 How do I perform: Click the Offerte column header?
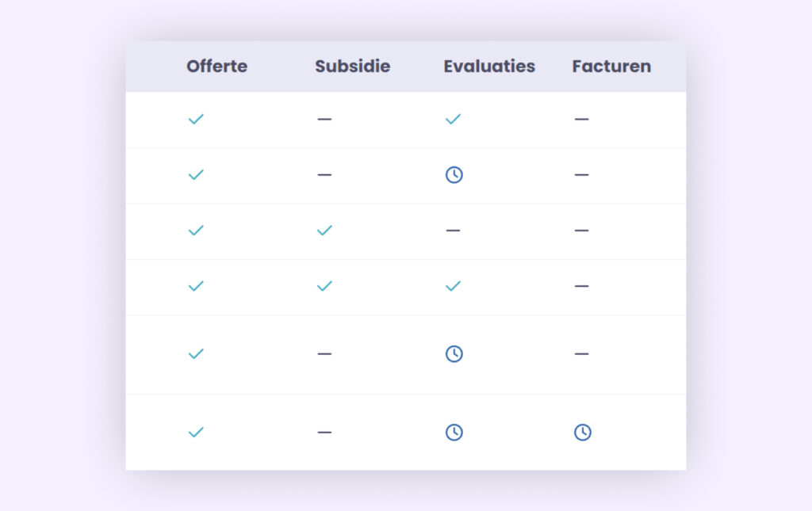pyautogui.click(x=217, y=67)
